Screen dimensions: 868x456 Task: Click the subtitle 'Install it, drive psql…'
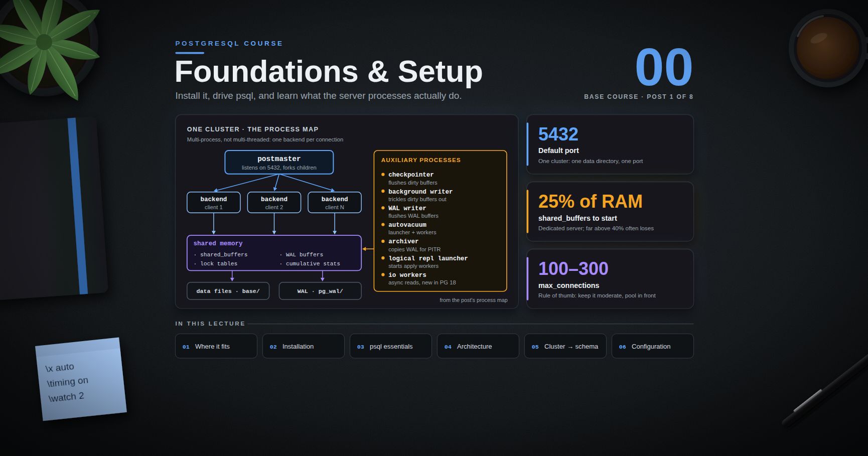click(x=318, y=96)
